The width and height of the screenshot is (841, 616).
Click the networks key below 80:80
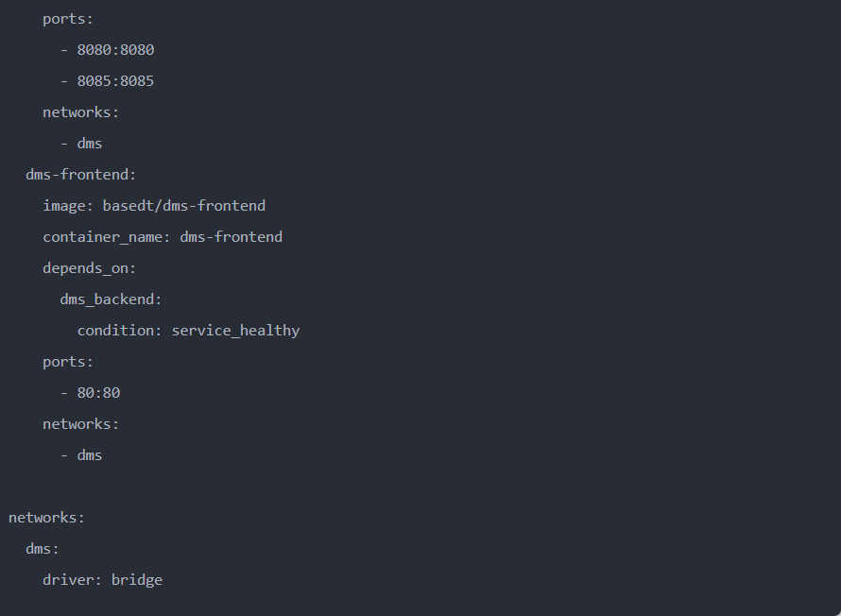click(80, 424)
